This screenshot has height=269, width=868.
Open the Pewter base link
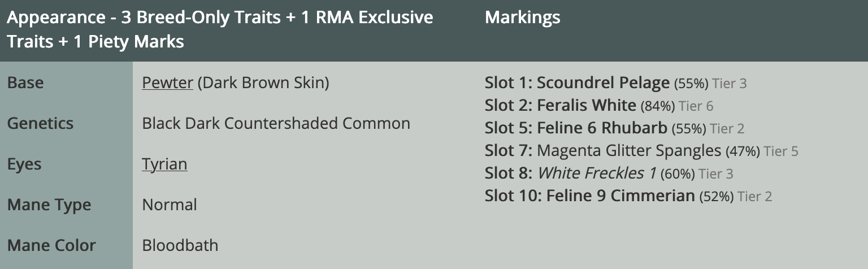(x=167, y=83)
